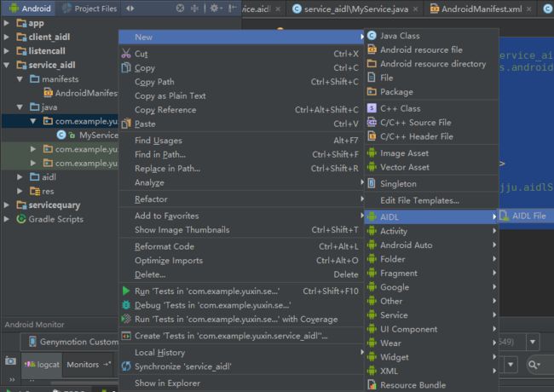Open the logcat tab
The height and width of the screenshot is (392, 554).
[42, 365]
